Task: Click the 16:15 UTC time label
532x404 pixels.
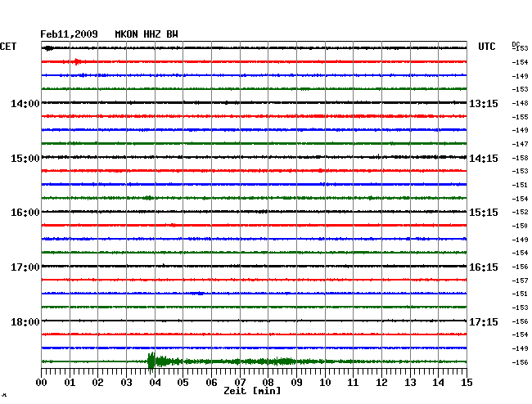Action: pyautogui.click(x=484, y=267)
